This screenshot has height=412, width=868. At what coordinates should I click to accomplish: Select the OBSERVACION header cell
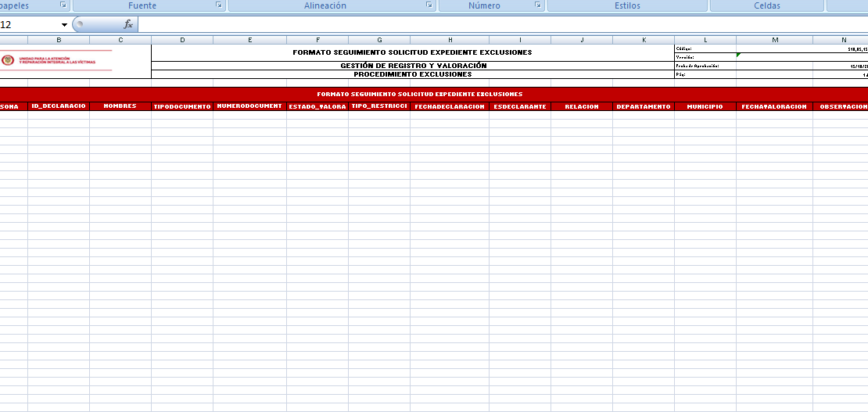tap(841, 106)
